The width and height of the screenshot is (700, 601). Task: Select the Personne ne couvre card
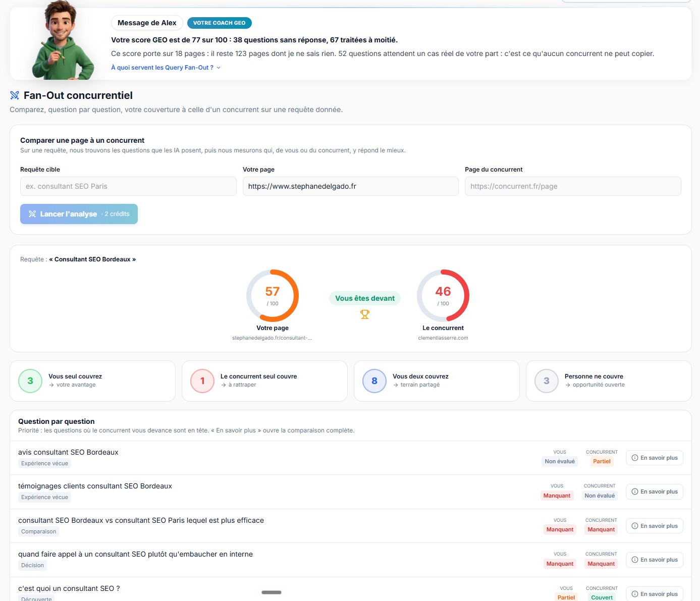(x=609, y=381)
